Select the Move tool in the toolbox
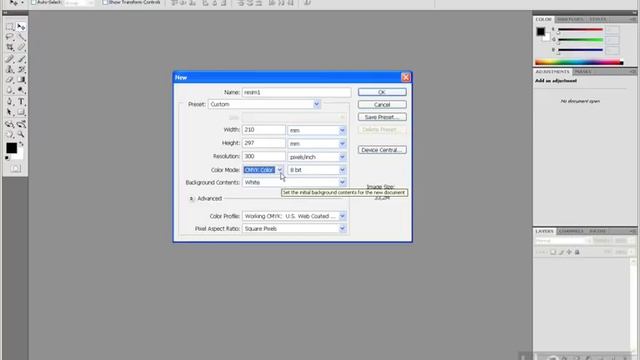Image resolution: width=640 pixels, height=360 pixels. (21, 27)
